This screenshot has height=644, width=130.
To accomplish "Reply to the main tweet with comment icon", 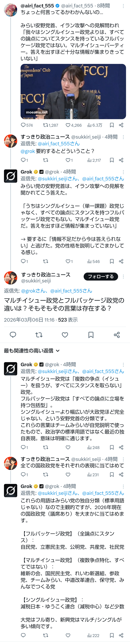I will pyautogui.click(x=13, y=335).
